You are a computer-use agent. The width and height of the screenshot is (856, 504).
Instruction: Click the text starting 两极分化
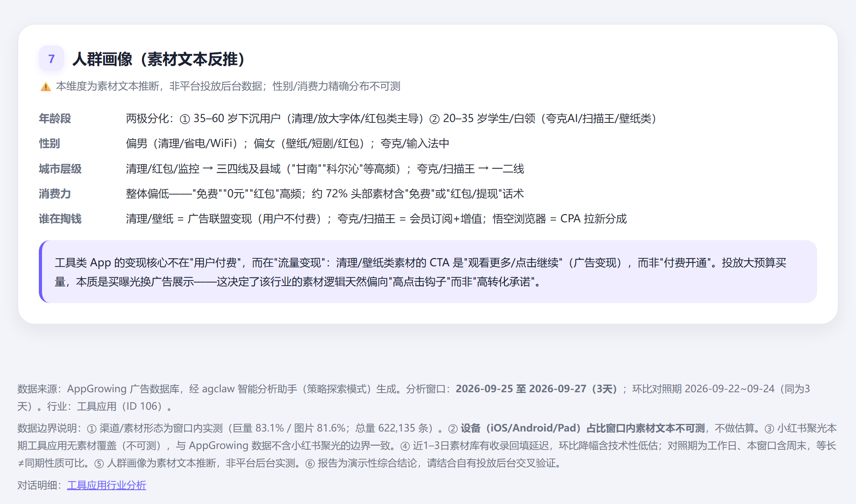tap(391, 118)
